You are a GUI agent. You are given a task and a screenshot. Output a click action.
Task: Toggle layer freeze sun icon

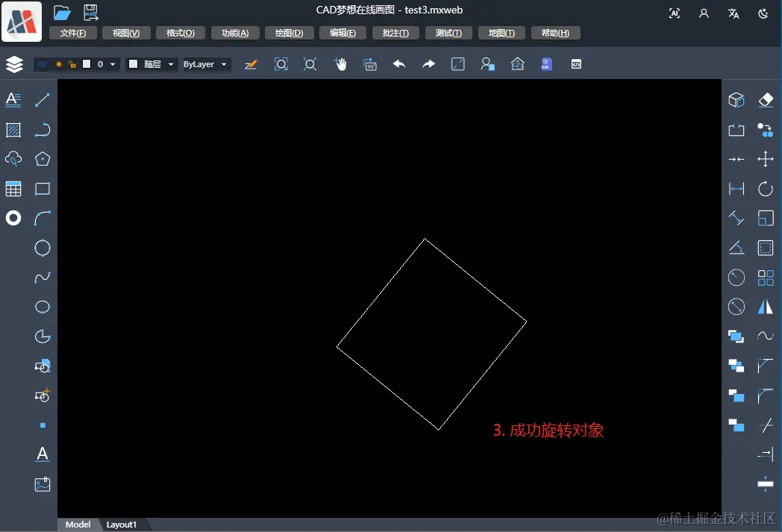pos(58,64)
